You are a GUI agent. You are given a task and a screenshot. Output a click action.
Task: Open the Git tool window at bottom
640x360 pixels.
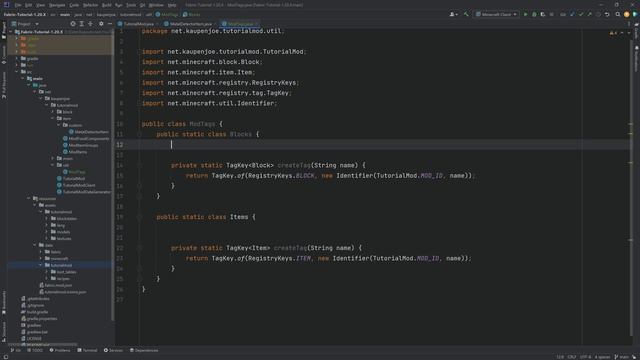pyautogui.click(x=16, y=350)
